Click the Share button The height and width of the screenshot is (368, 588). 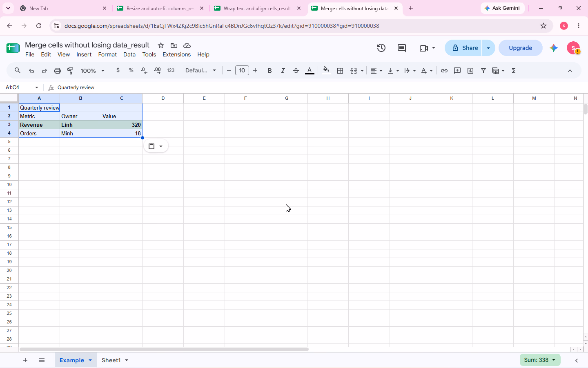click(464, 48)
